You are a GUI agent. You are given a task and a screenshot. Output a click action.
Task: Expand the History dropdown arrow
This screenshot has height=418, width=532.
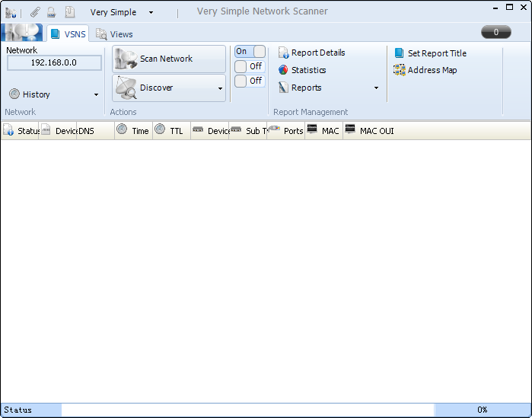pos(96,95)
